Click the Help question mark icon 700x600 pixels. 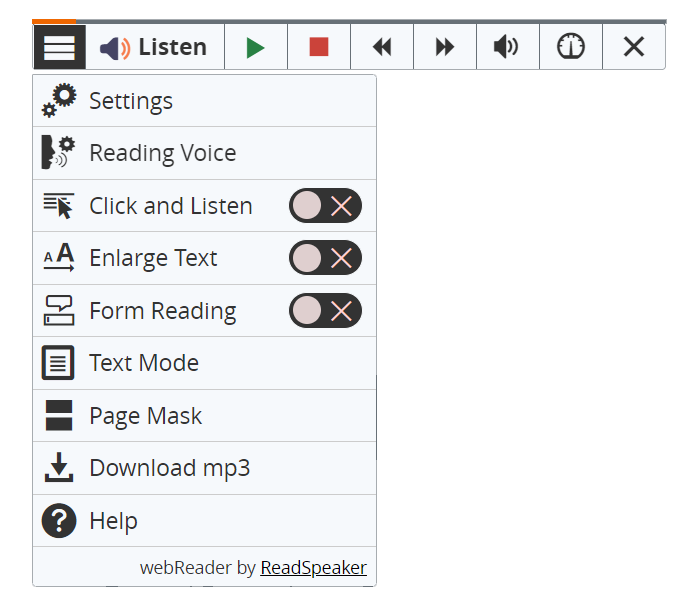pos(59,521)
